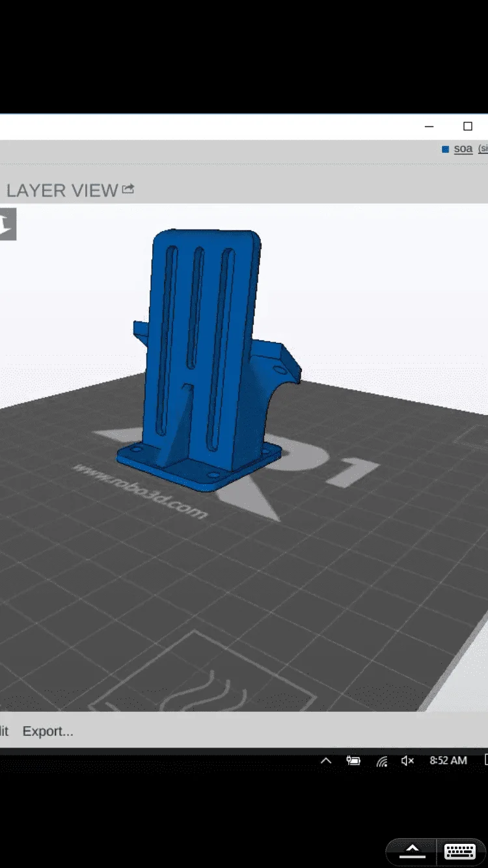
Task: Click the blue color square next to soa
Action: [446, 149]
